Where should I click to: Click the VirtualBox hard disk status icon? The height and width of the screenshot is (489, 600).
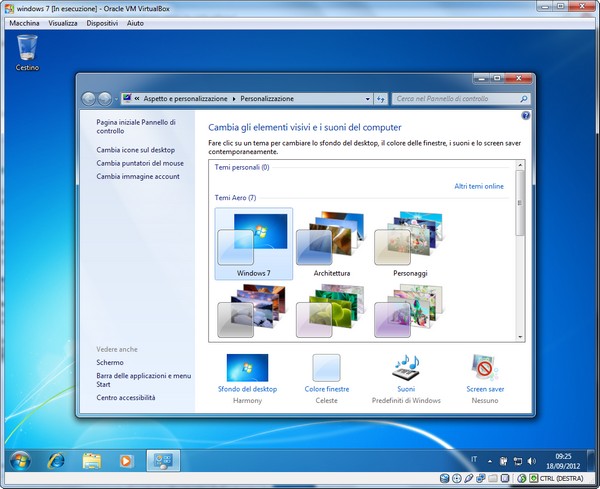click(444, 478)
